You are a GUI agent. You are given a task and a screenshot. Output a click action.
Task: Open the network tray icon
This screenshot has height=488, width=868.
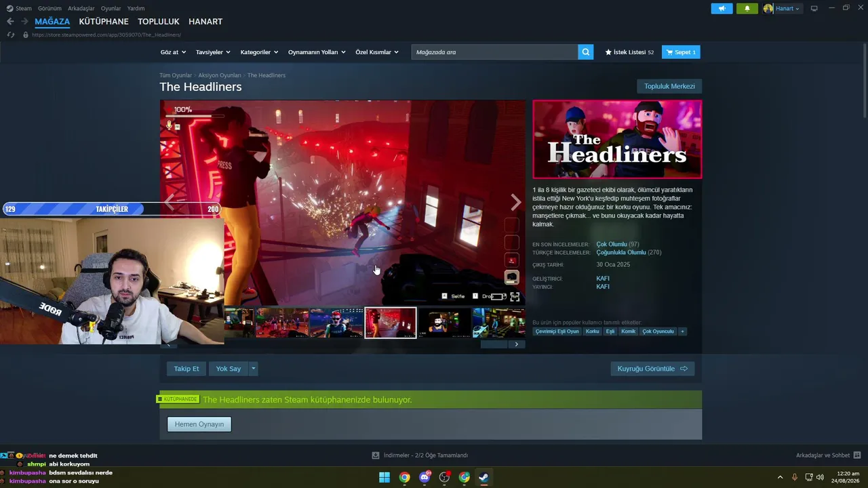coord(808,477)
